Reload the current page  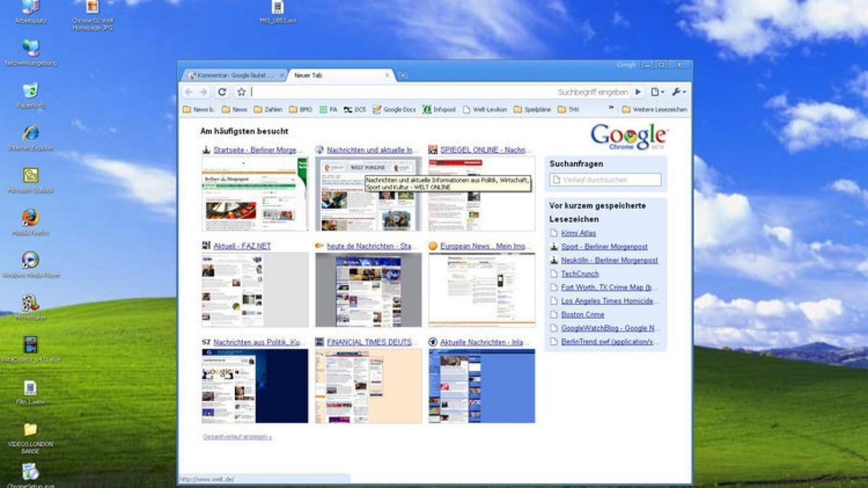click(x=221, y=92)
